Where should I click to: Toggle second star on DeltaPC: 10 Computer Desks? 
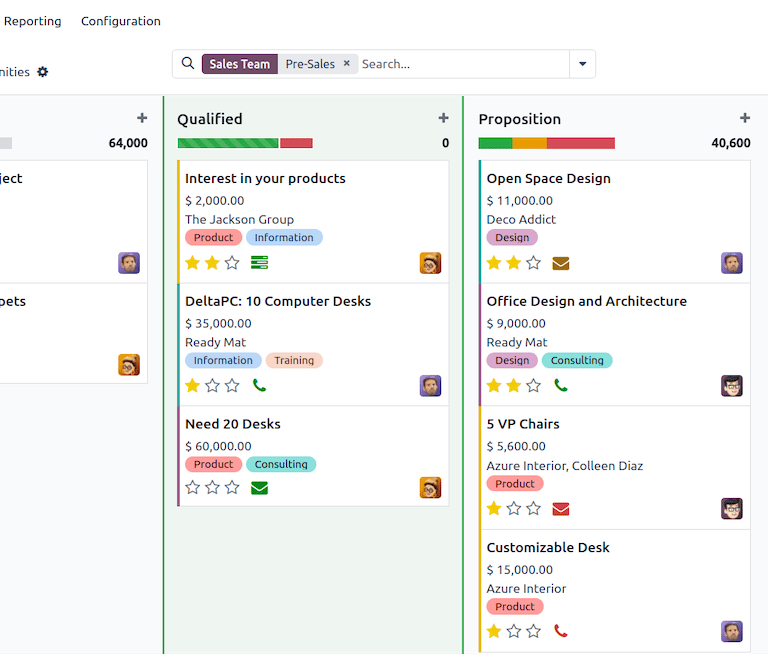click(x=212, y=385)
